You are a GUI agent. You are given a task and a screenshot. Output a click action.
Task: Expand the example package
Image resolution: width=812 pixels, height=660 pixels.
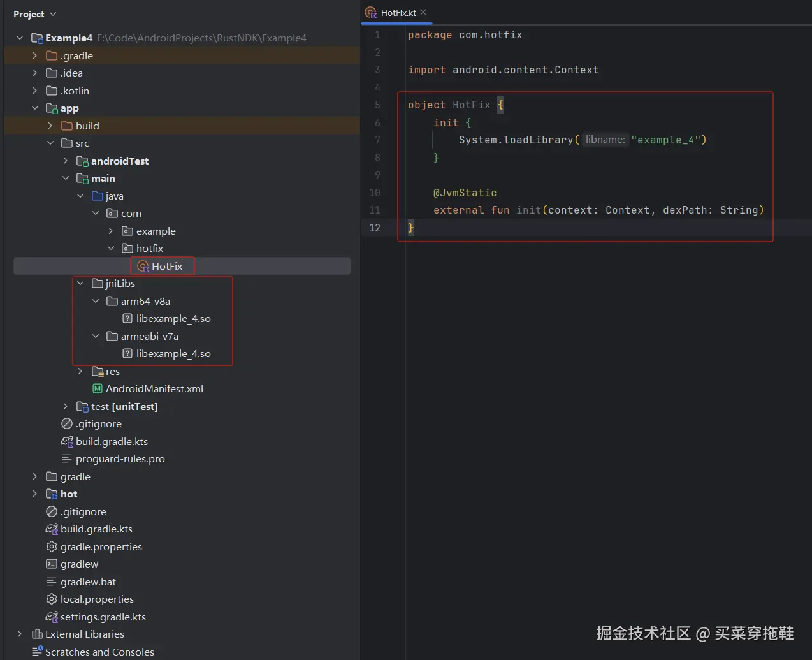pos(111,231)
